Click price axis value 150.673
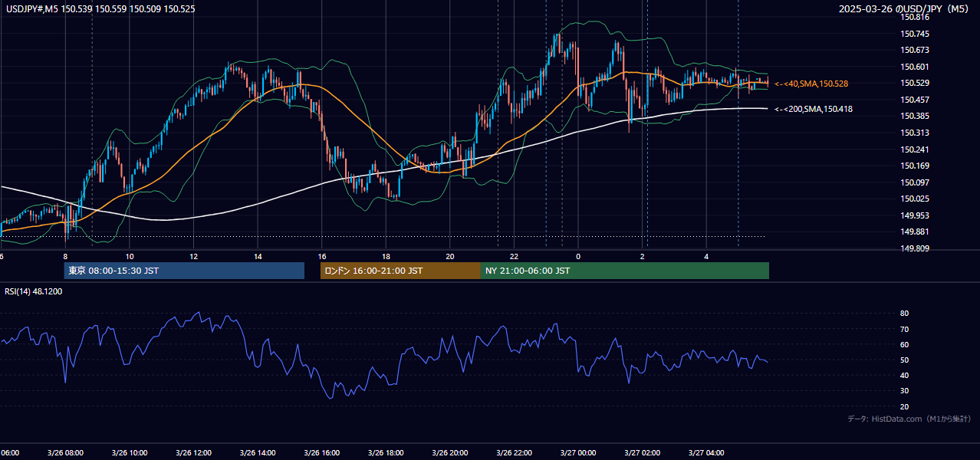This screenshot has height=460, width=980. [915, 50]
